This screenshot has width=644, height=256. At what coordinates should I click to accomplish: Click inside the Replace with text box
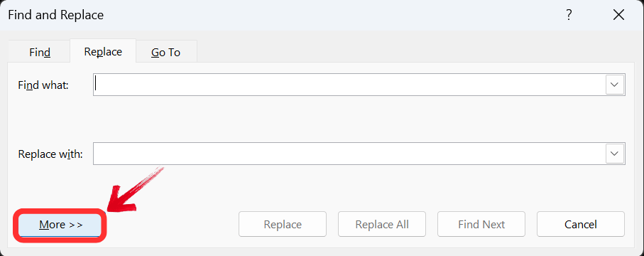tap(349, 154)
